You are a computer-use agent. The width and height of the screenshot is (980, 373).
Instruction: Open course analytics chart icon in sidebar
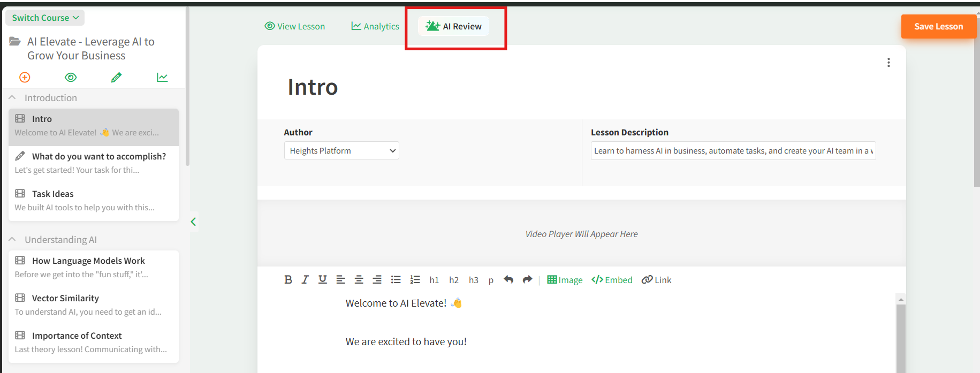[162, 77]
